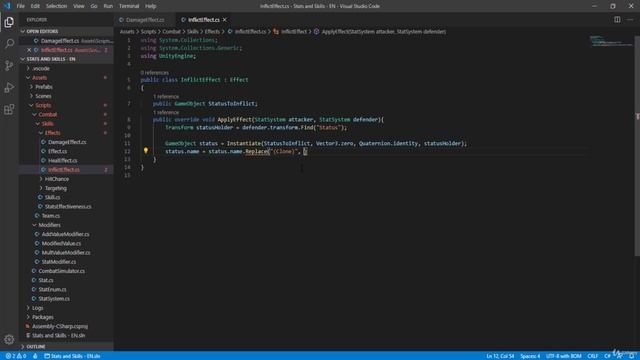Open the Selection menu
The width and height of the screenshot is (640, 360).
(56, 6)
